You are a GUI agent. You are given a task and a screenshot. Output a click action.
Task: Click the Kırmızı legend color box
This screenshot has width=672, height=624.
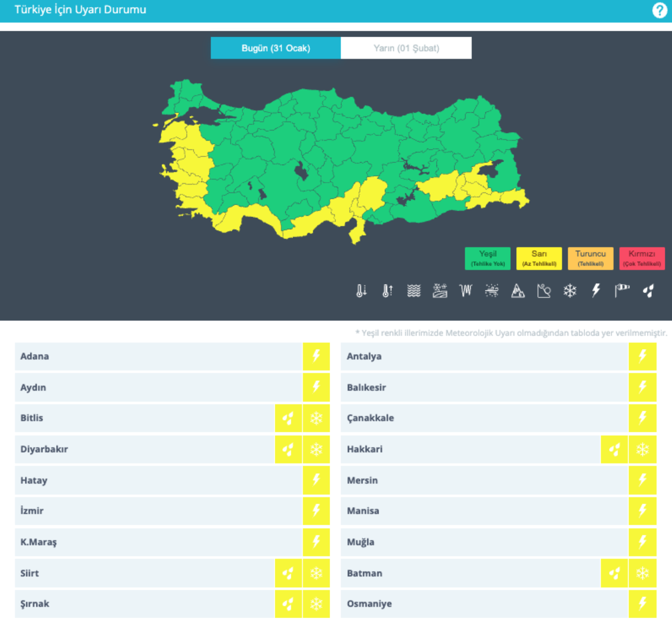[642, 259]
